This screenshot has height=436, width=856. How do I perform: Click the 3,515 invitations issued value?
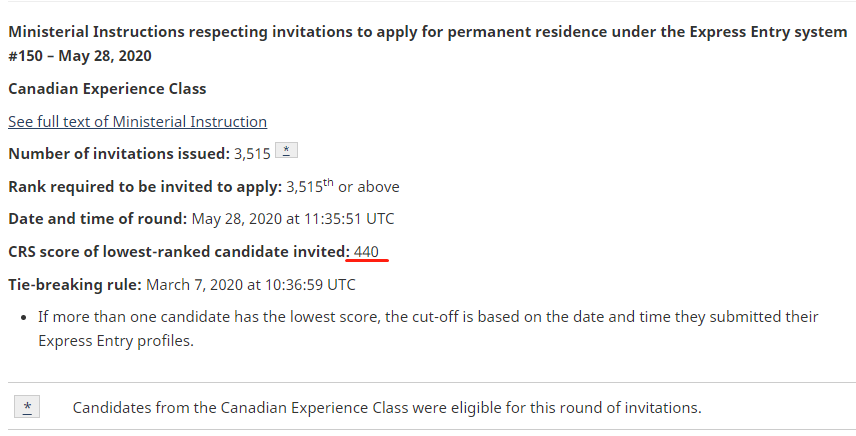[x=251, y=154]
